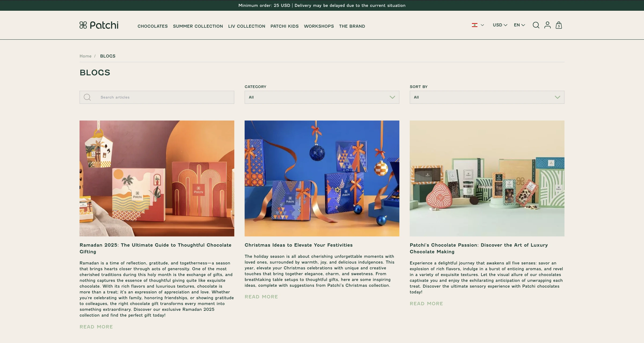Click the Ramadan article description paragraph
Viewport: 644px width, 343px height.
pyautogui.click(x=157, y=289)
